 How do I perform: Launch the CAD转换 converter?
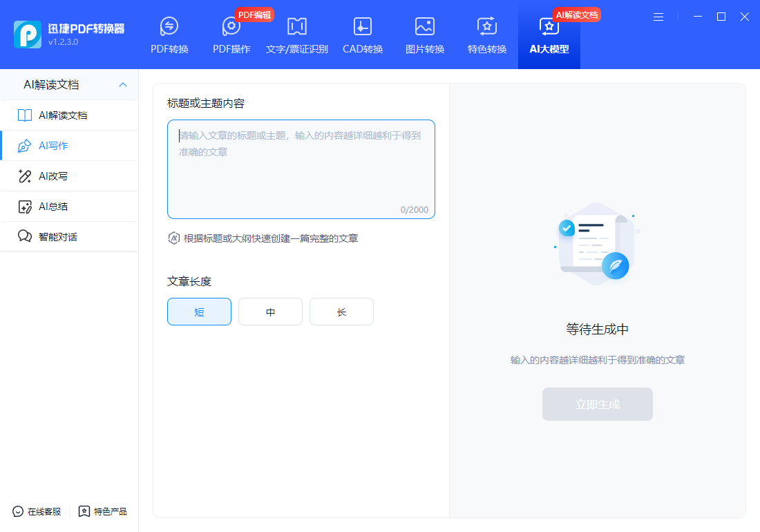pyautogui.click(x=362, y=35)
